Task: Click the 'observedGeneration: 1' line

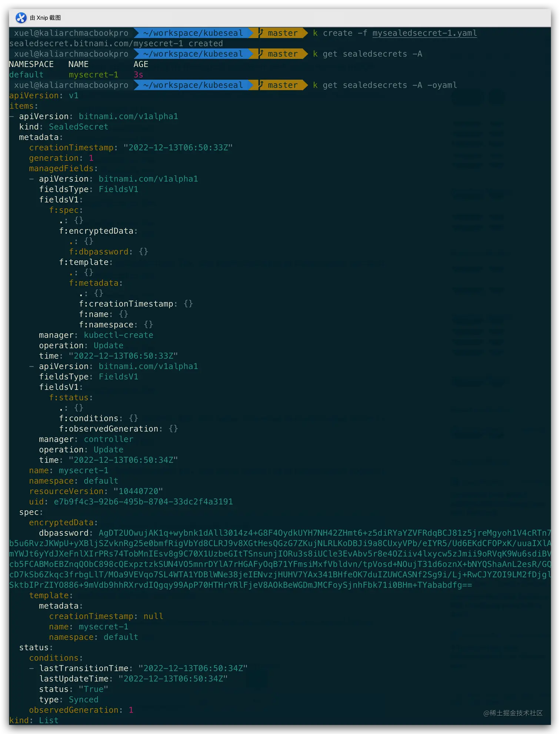Action: [x=81, y=710]
